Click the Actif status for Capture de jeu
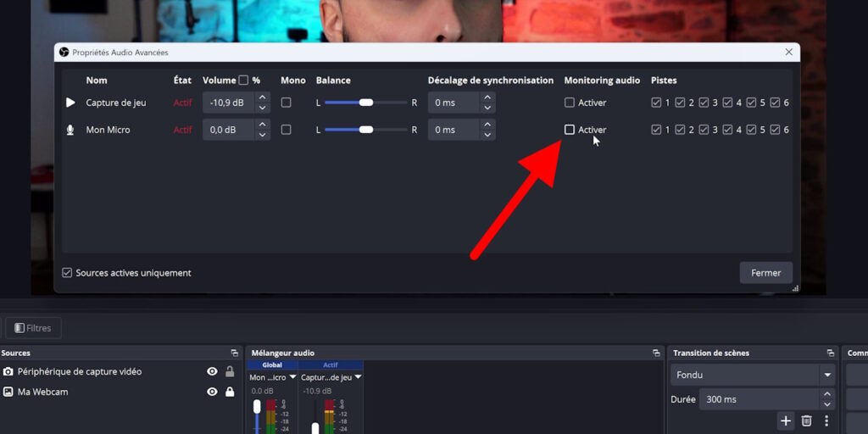The image size is (868, 434). (183, 103)
